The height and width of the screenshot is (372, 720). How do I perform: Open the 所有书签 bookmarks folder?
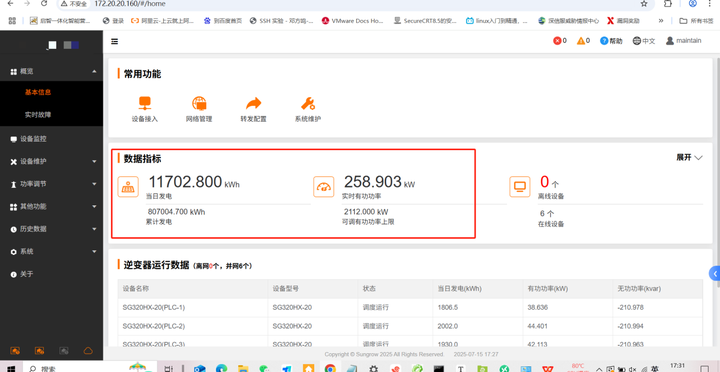click(697, 21)
